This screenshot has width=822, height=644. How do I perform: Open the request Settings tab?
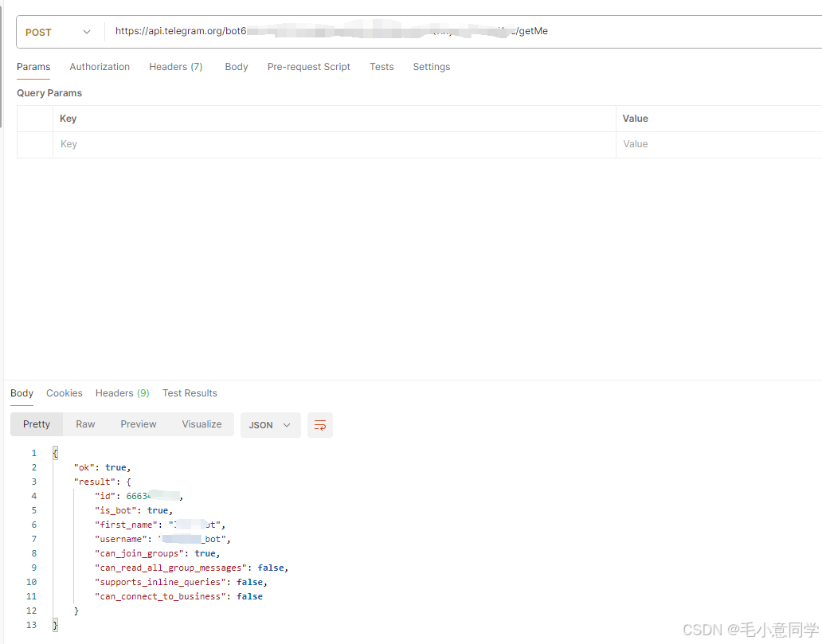click(432, 67)
